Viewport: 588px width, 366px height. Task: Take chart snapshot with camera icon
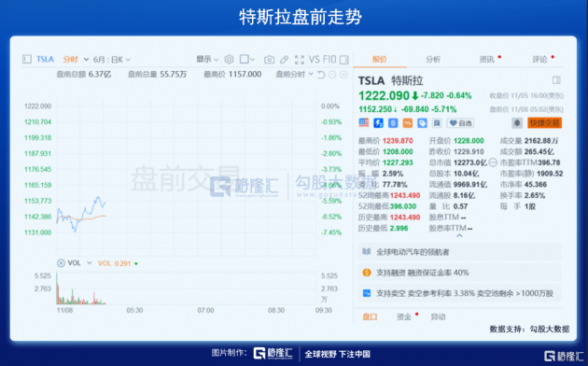point(269,60)
